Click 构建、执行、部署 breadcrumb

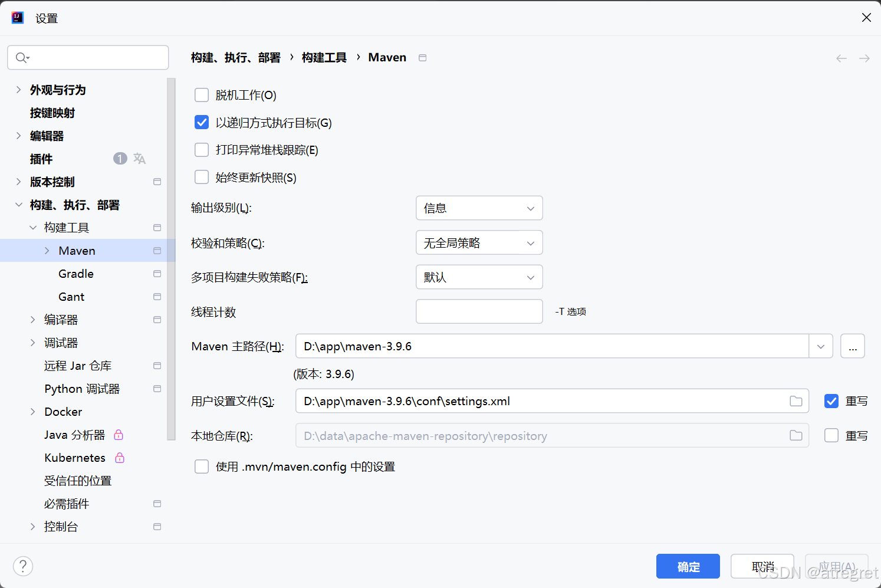point(236,58)
